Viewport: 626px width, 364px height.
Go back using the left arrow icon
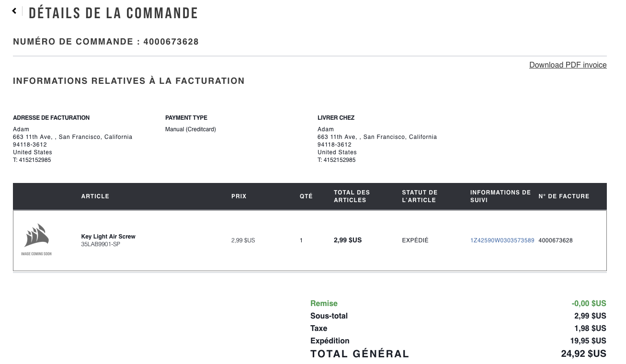point(14,11)
